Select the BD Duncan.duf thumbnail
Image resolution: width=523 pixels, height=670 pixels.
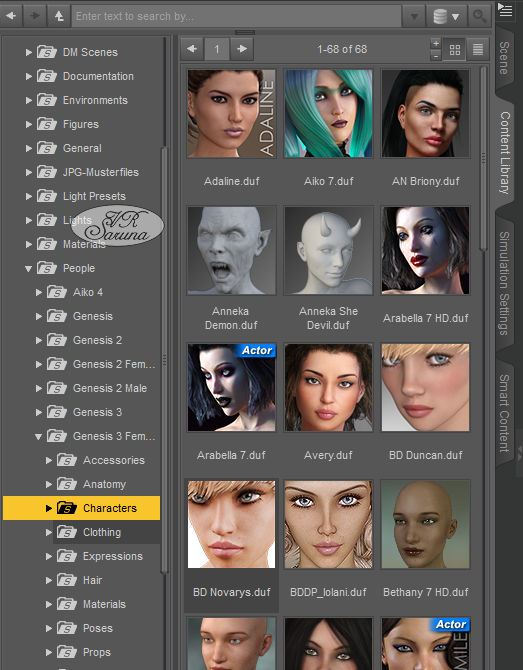(x=426, y=388)
